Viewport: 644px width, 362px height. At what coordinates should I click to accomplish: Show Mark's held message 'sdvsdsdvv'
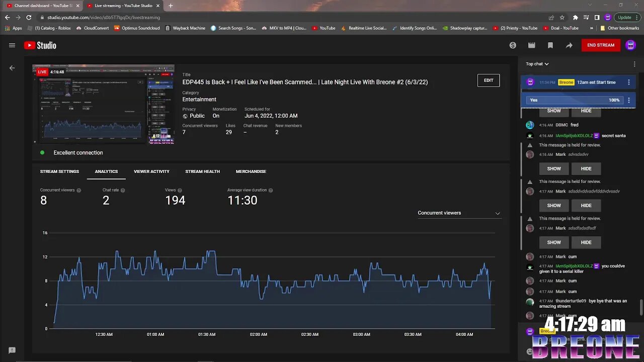click(554, 169)
